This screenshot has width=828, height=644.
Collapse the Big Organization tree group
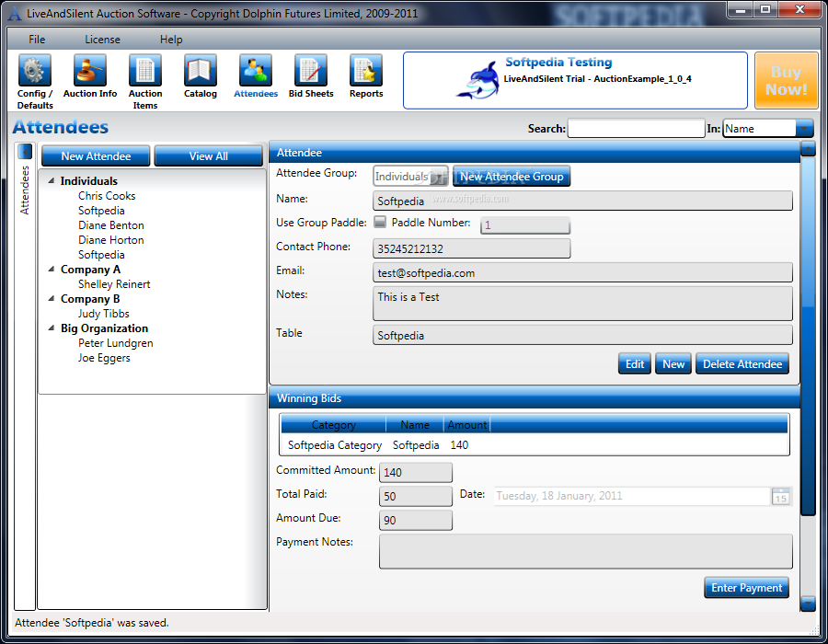[x=52, y=328]
